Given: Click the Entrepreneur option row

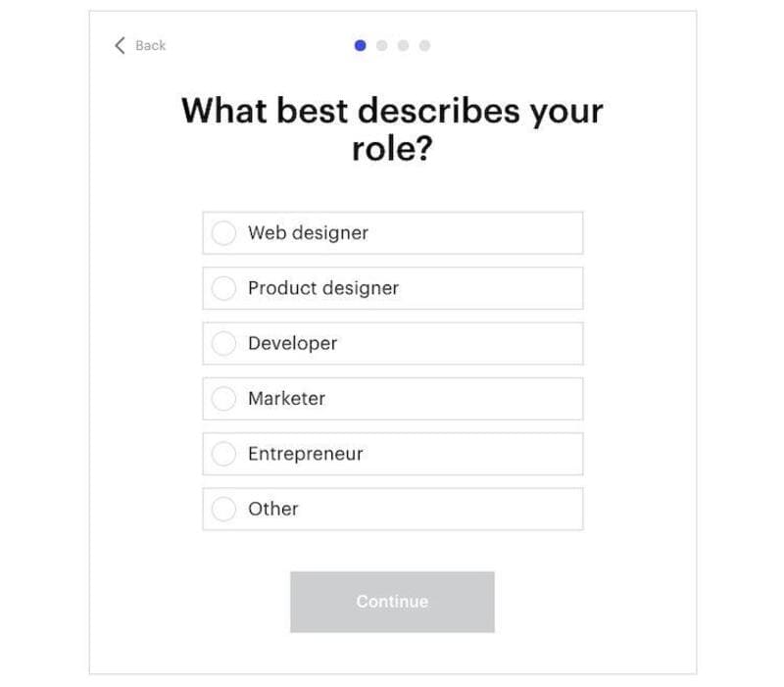Looking at the screenshot, I should click(392, 454).
